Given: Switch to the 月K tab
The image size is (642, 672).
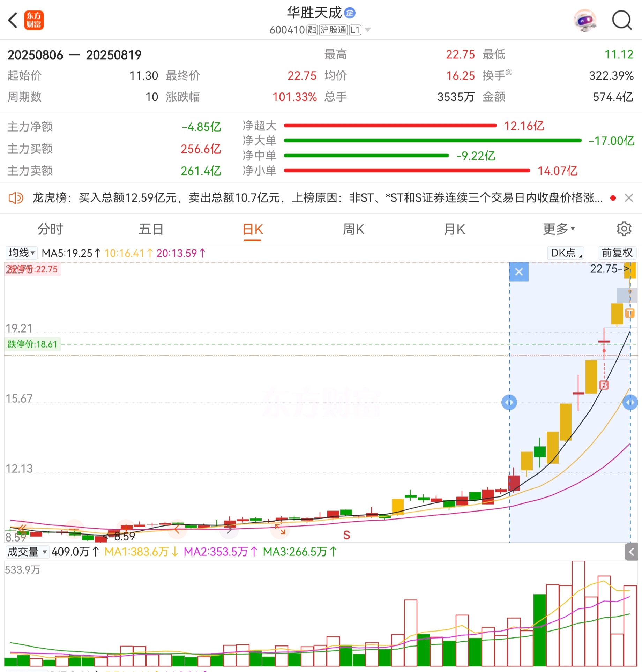Looking at the screenshot, I should [455, 229].
